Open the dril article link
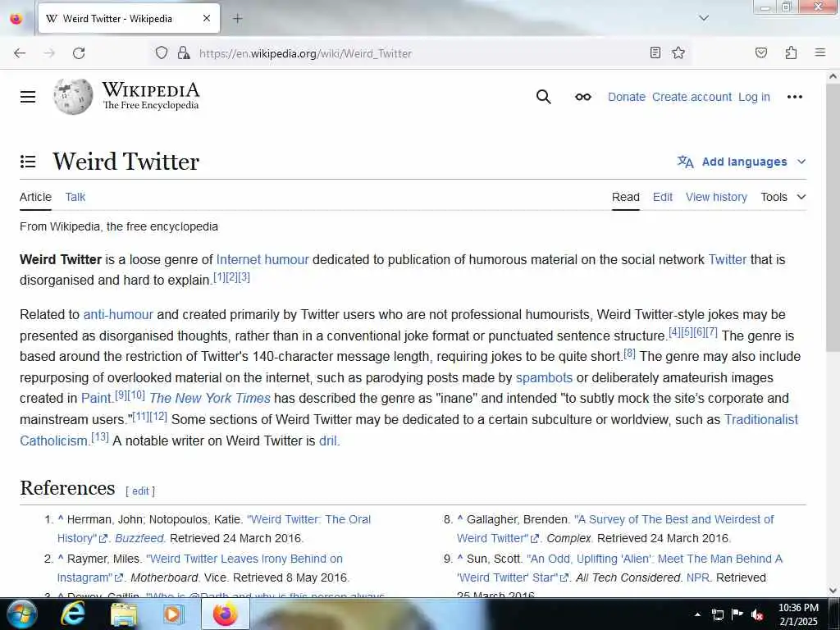The height and width of the screenshot is (630, 840). (x=328, y=441)
